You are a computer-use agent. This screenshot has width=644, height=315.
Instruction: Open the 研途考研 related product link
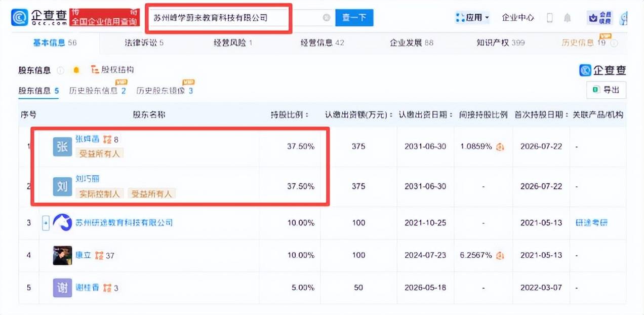click(x=591, y=223)
